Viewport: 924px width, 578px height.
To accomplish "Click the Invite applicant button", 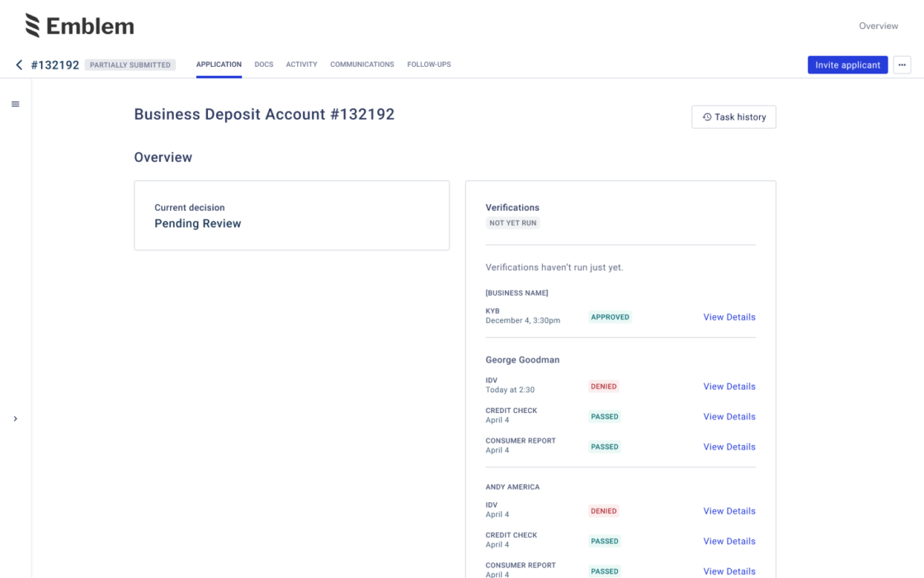I will pos(847,64).
